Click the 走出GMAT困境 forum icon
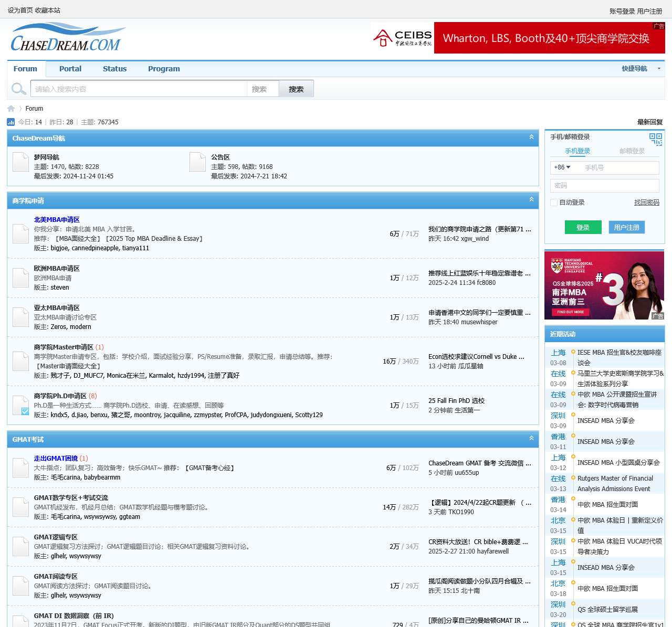The height and width of the screenshot is (627, 672). click(20, 467)
